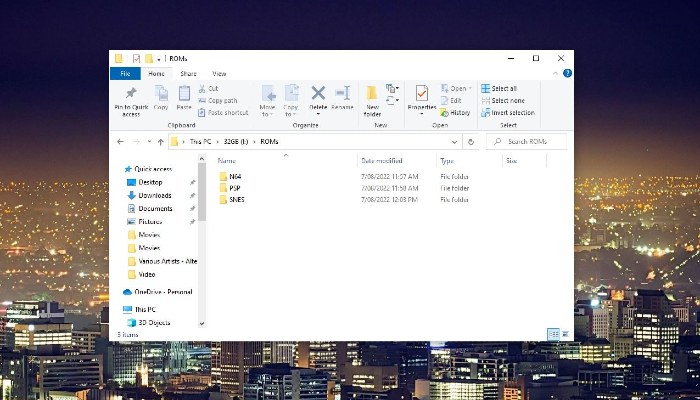Click the Delete X icon
The width and height of the screenshot is (700, 400).
point(318,93)
